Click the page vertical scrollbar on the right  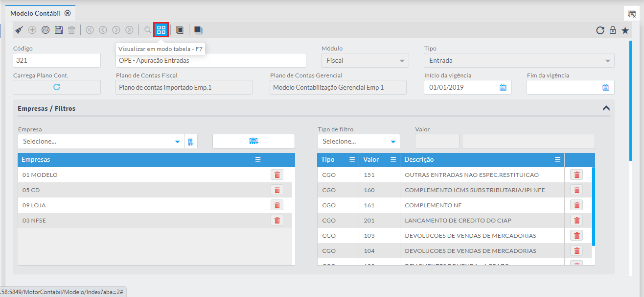(x=631, y=100)
